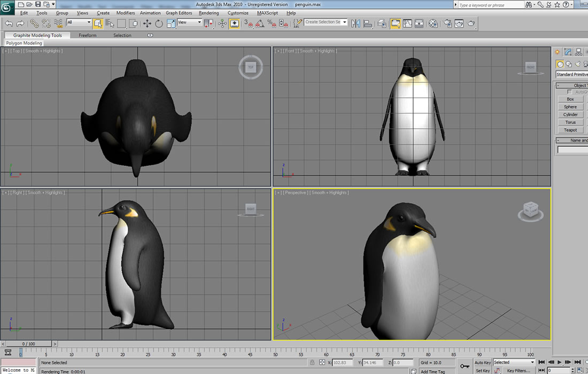Open the Material Editor icon

[x=434, y=24]
